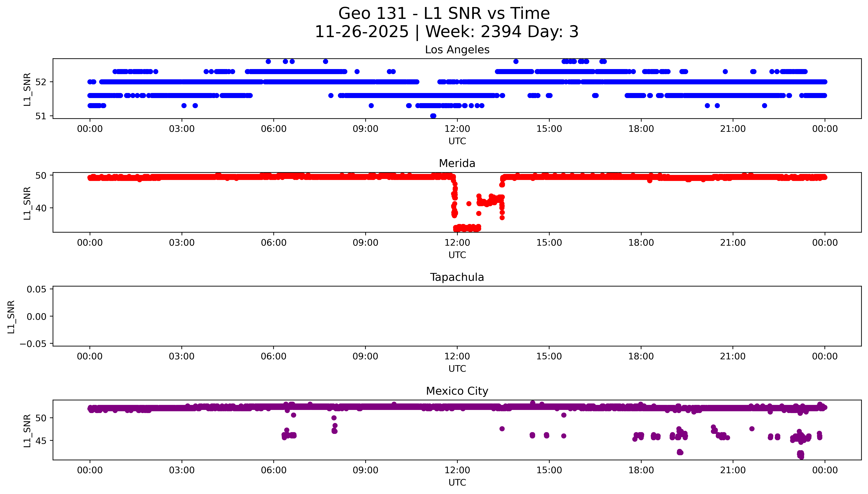Click the Merida subplot title

pos(457,164)
